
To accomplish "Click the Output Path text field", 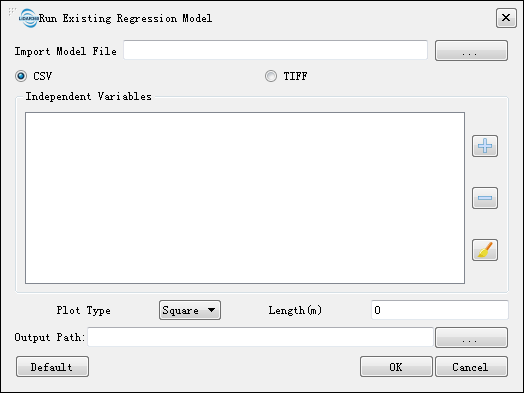I will [260, 337].
